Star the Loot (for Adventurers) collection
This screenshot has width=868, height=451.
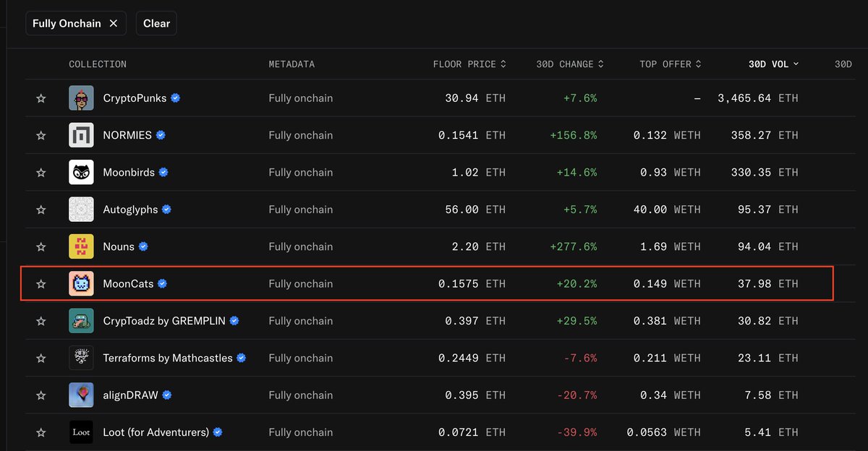(41, 433)
